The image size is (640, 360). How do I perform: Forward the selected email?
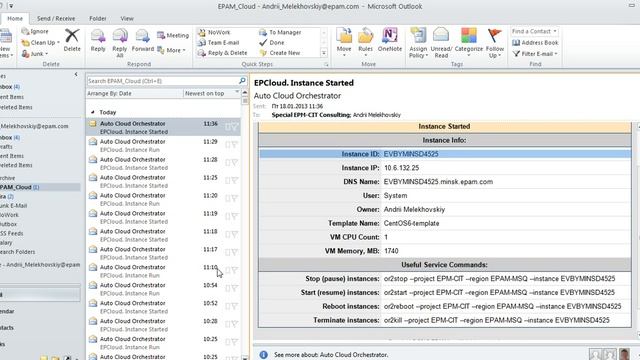point(142,40)
